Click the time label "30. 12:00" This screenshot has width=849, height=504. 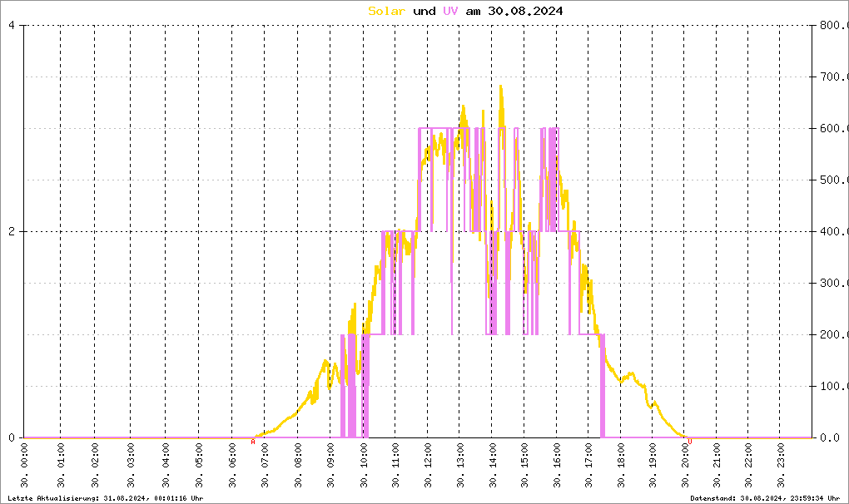pyautogui.click(x=429, y=465)
